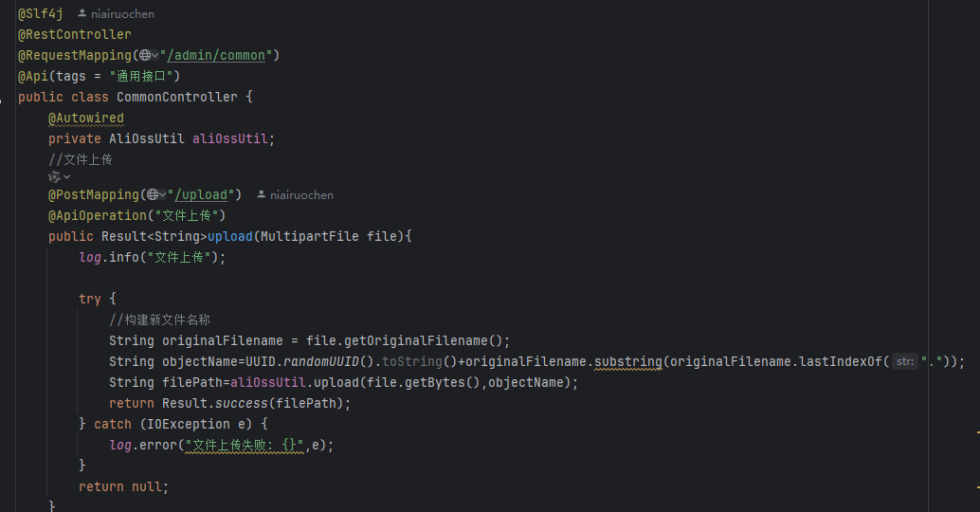
Task: Click the toString method call
Action: point(412,361)
